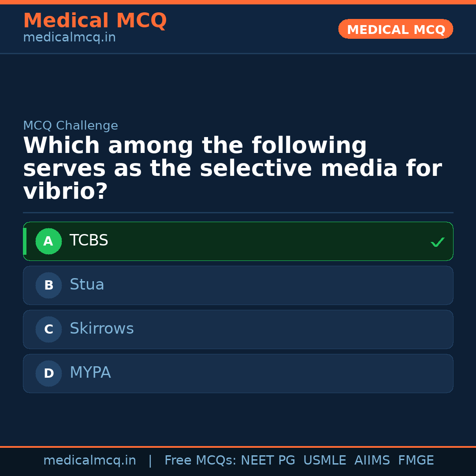Open the medicalmcq.in footer link
This screenshot has height=476, width=476.
click(89, 460)
